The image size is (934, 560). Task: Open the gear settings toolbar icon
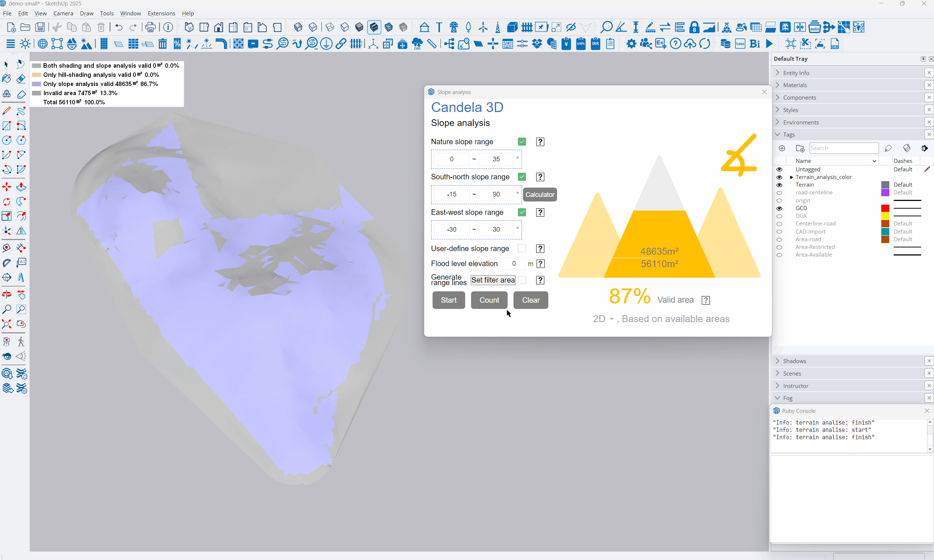click(631, 44)
